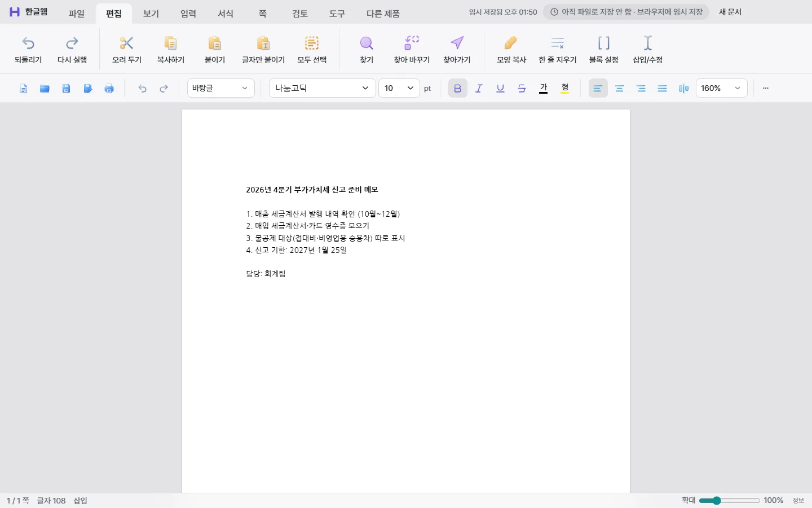Click the save-as icon beside the save icon
This screenshot has width=812, height=508.
87,88
